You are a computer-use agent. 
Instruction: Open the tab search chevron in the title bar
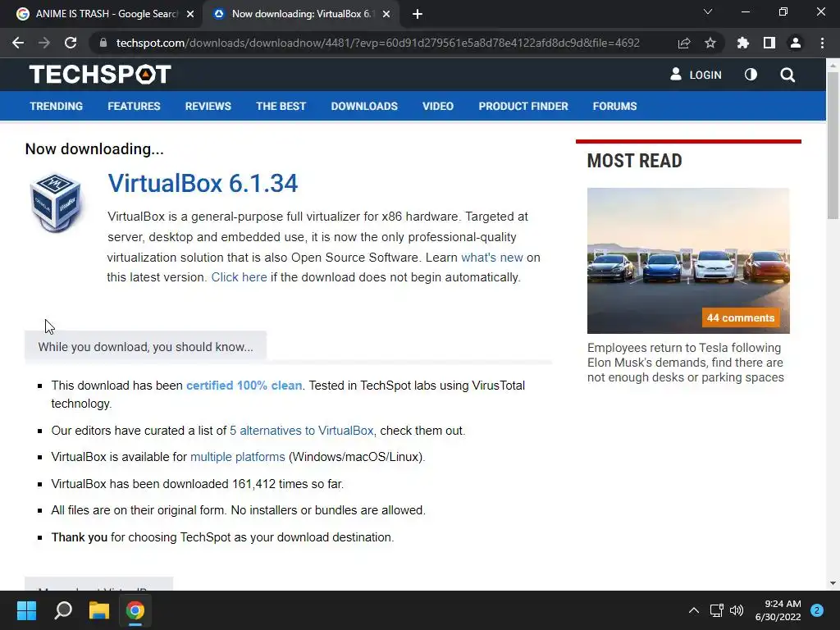[x=708, y=11]
